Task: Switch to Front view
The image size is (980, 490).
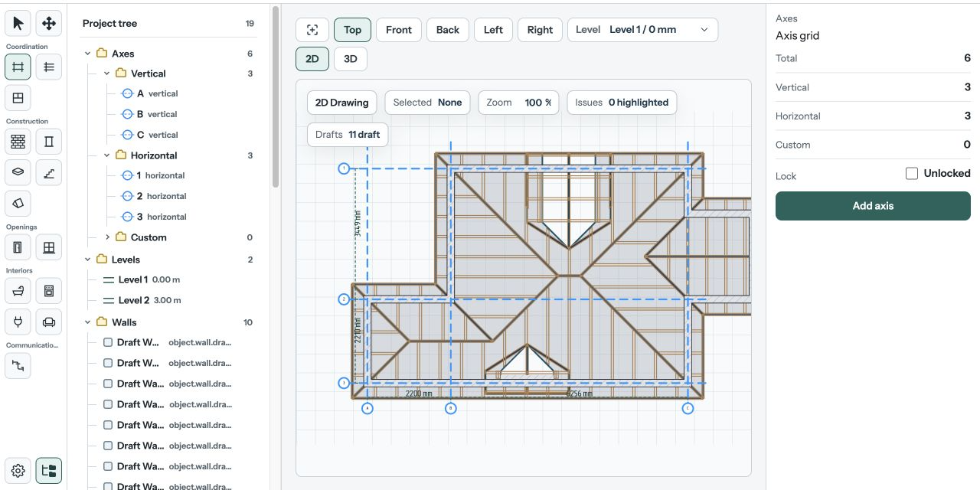Action: (x=399, y=30)
